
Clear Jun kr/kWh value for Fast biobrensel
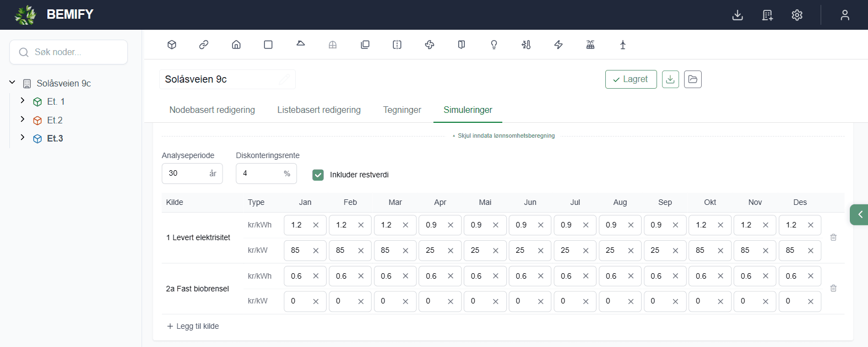click(x=541, y=276)
